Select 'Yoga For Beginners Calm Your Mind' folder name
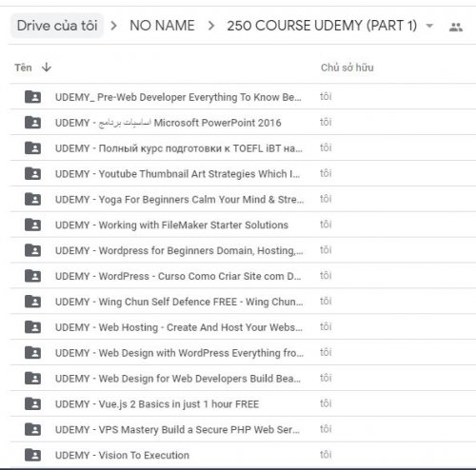This screenshot has height=470, width=476. pyautogui.click(x=179, y=200)
